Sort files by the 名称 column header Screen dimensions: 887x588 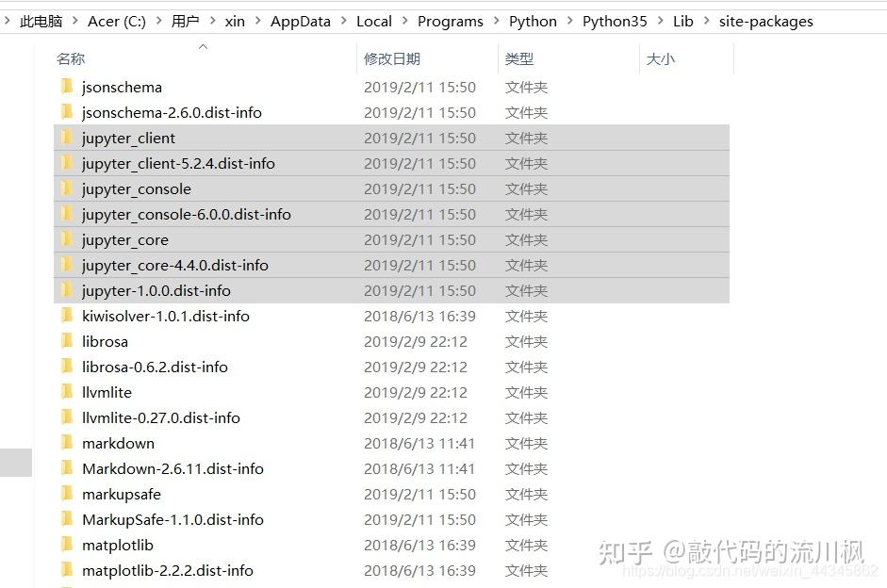(x=71, y=57)
